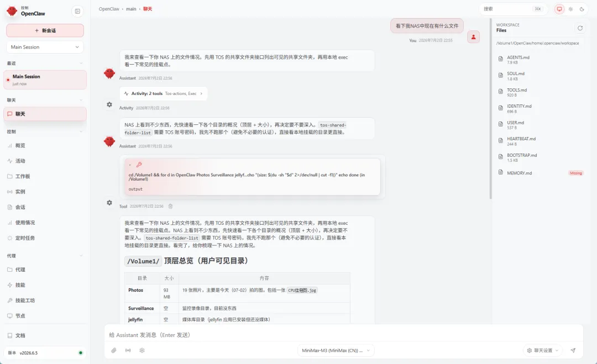Open the 聊天设置 chat settings dropdown
The height and width of the screenshot is (364, 597).
coord(543,350)
